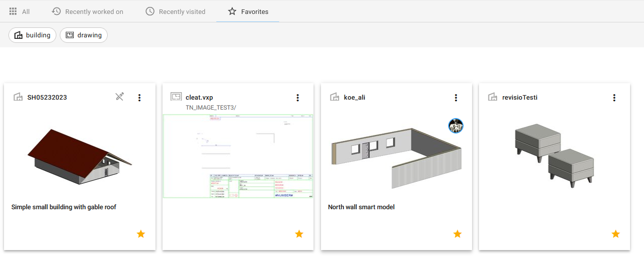Open the Recently worked on tab
The width and height of the screenshot is (644, 270).
88,11
